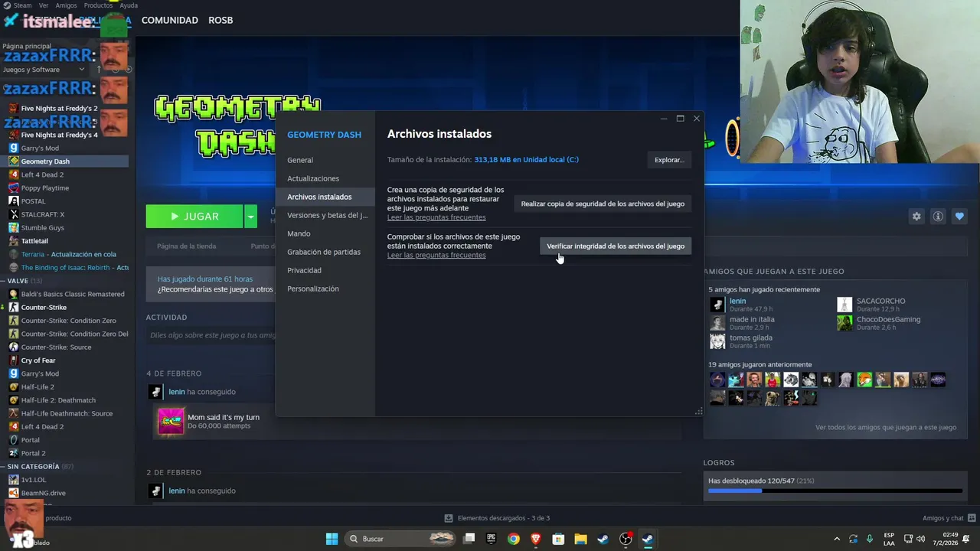Open Elementos descargados status

click(497, 518)
